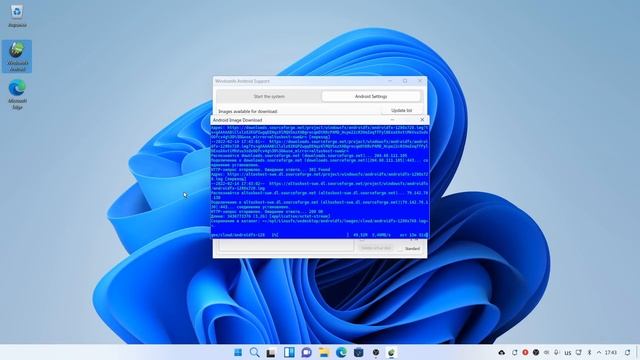Image resolution: width=640 pixels, height=360 pixels.
Task: Open the notification center icon
Action: (x=627, y=352)
